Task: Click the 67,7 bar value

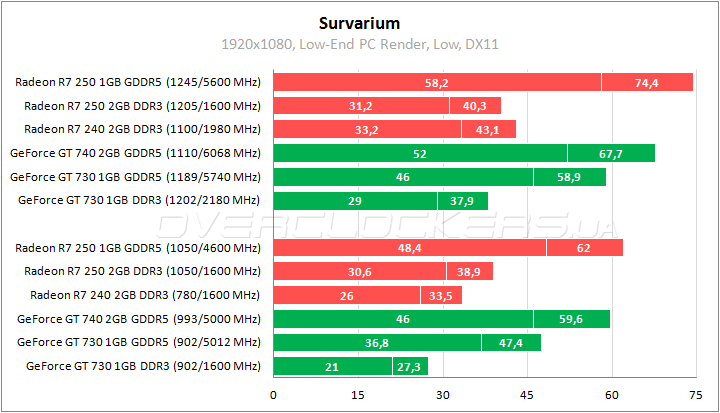Action: [x=611, y=154]
